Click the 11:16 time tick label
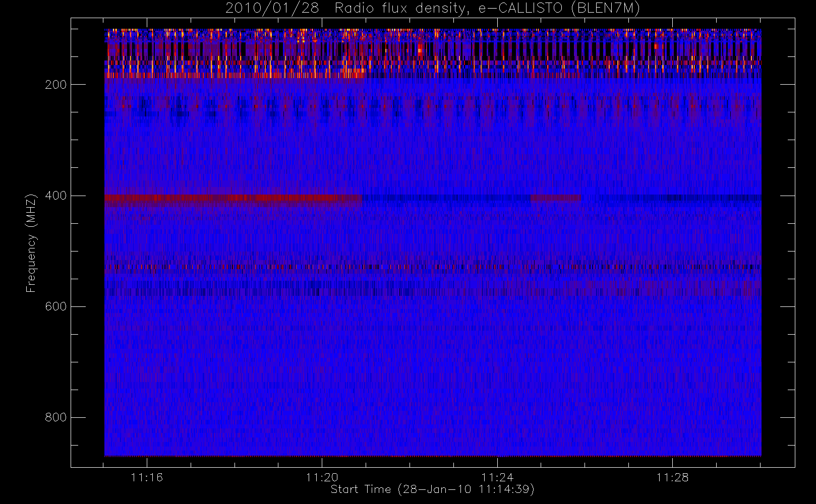 tap(147, 477)
